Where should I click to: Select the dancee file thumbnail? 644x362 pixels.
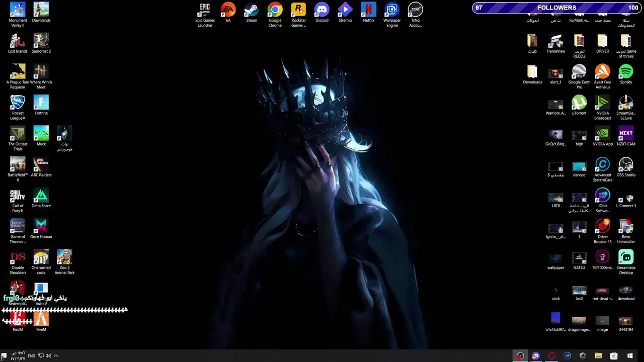pos(579,167)
